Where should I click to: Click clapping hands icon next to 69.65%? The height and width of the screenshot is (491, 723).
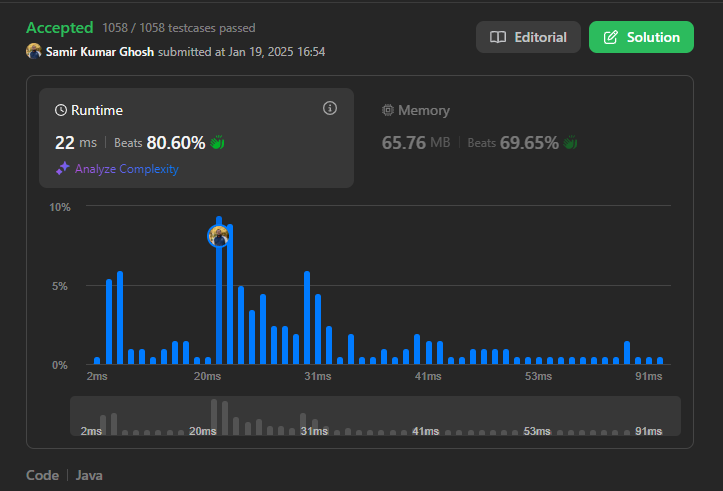(x=570, y=142)
